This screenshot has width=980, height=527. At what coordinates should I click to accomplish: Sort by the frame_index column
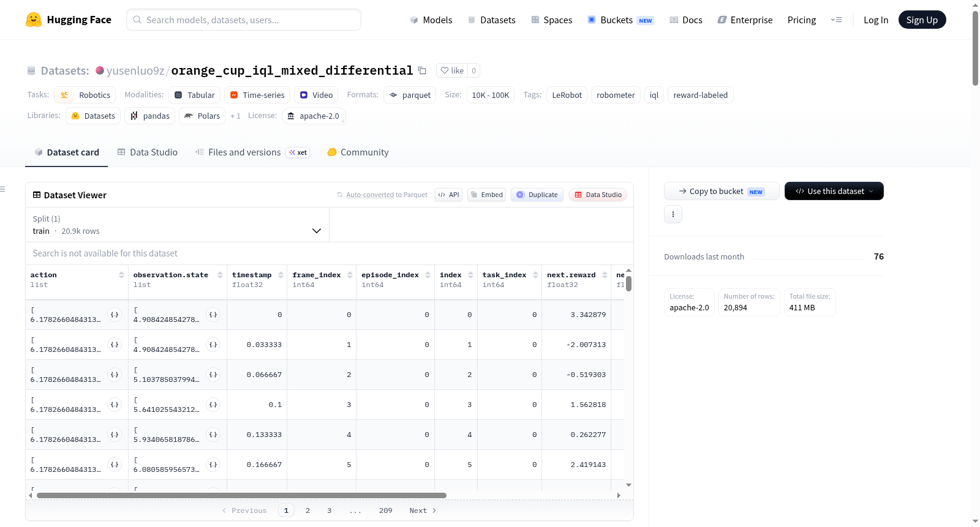350,275
